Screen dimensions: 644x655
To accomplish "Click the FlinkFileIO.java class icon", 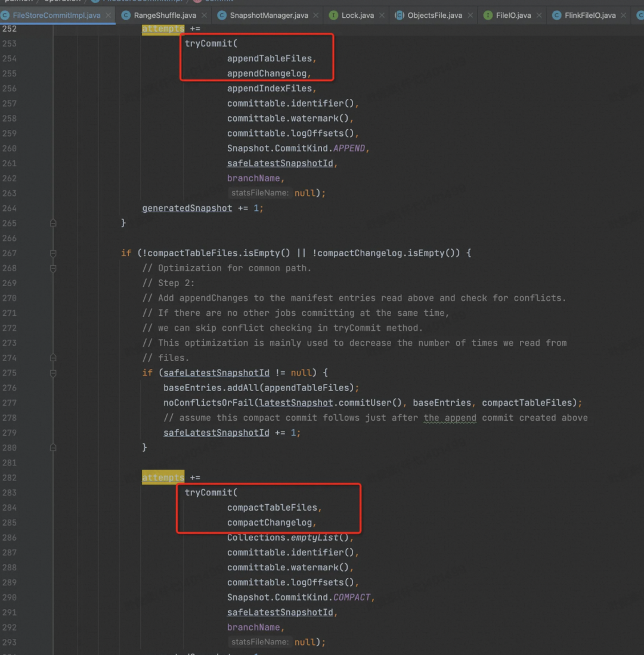I will [x=556, y=15].
